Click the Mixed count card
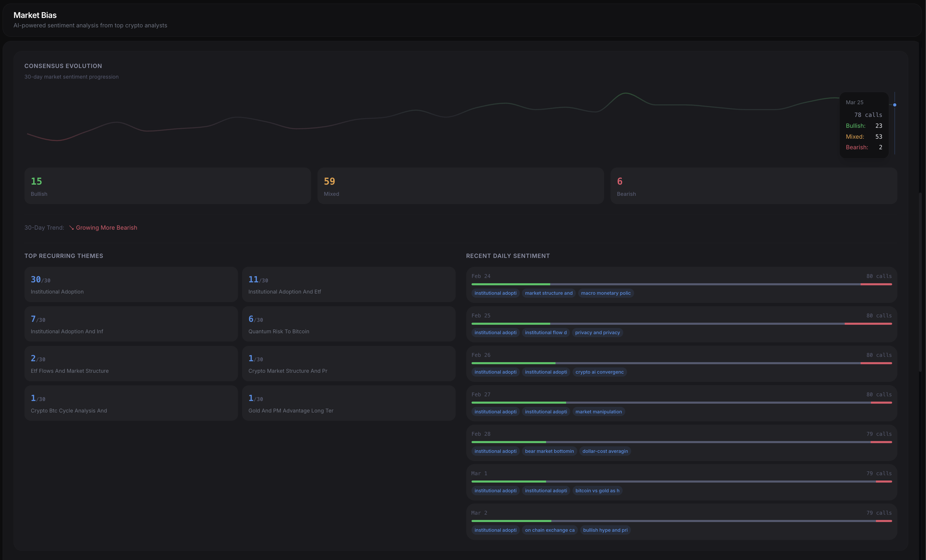926x560 pixels. 460,186
